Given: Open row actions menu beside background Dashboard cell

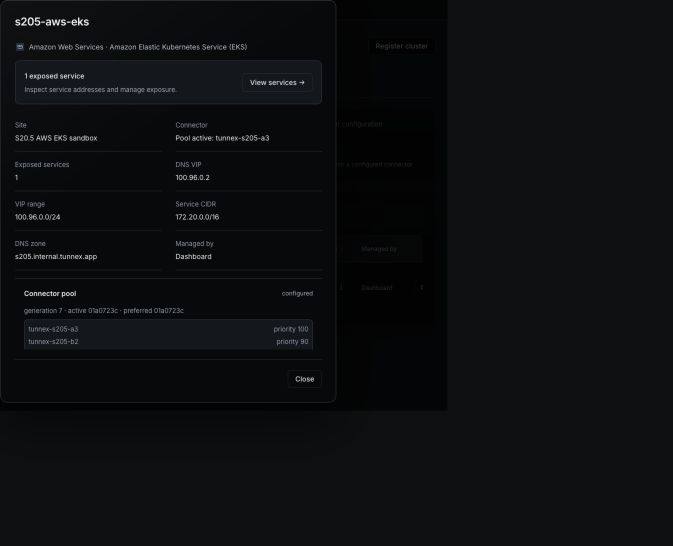Looking at the screenshot, I should (x=421, y=288).
